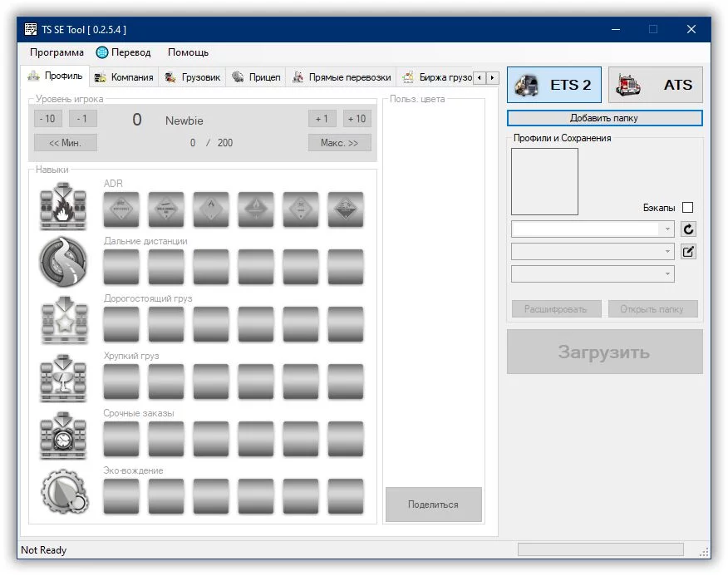This screenshot has width=728, height=576.
Task: Switch to the Профиль tab
Action: click(x=55, y=76)
